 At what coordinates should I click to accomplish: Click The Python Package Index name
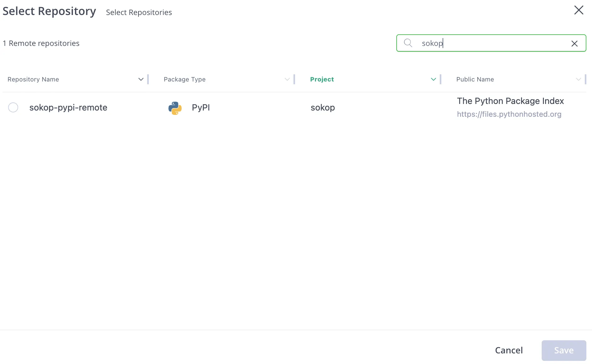point(510,101)
